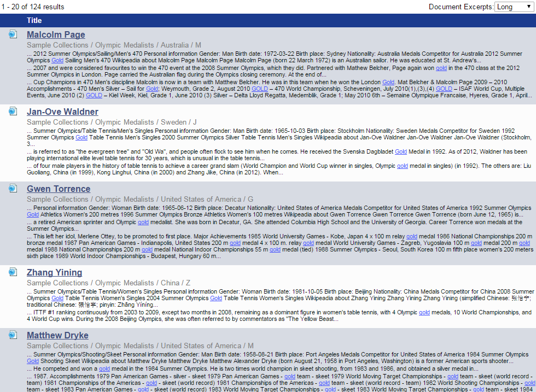
Task: Click the document icon beside Zhang Yining
Action: (x=13, y=272)
